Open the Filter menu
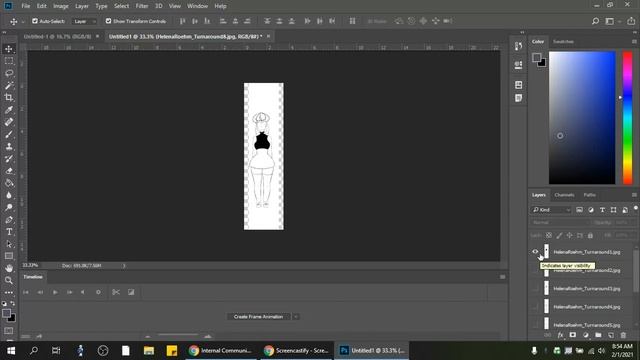 (142, 6)
